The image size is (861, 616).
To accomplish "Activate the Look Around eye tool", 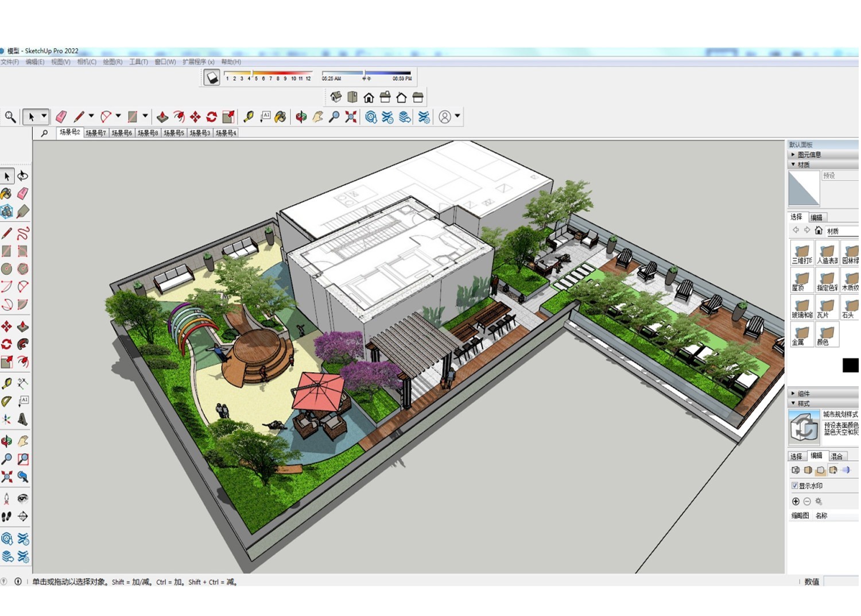I will click(23, 498).
